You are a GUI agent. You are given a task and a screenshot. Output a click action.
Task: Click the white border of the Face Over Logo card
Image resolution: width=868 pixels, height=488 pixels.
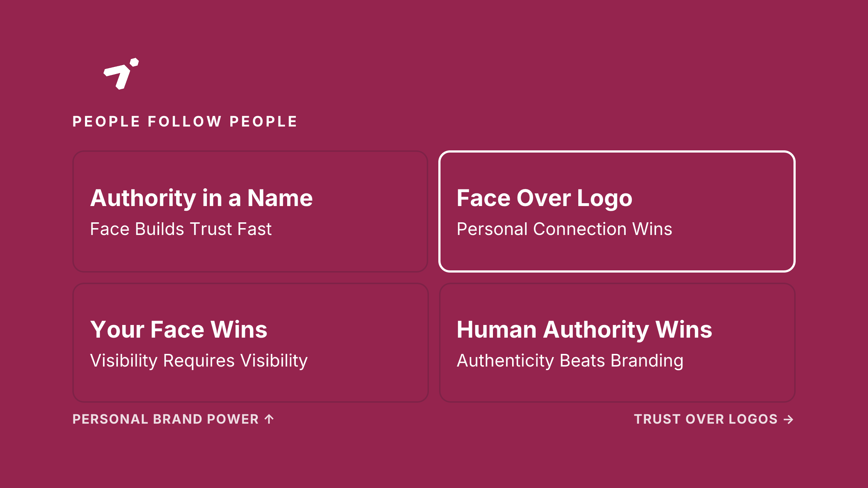[x=617, y=152]
